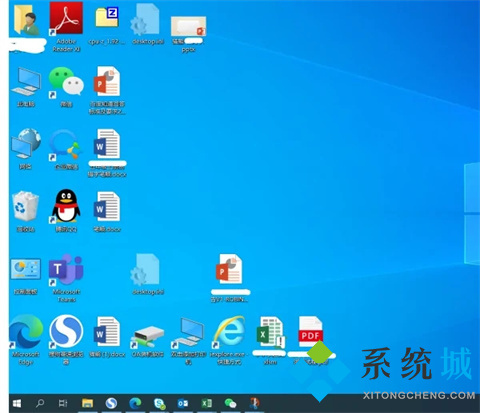Open the This PC computer icon on the desktop
The height and width of the screenshot is (413, 480).
click(26, 82)
